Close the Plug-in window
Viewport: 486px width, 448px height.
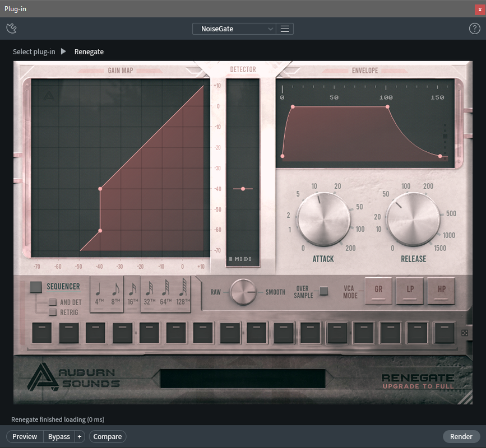(x=480, y=10)
